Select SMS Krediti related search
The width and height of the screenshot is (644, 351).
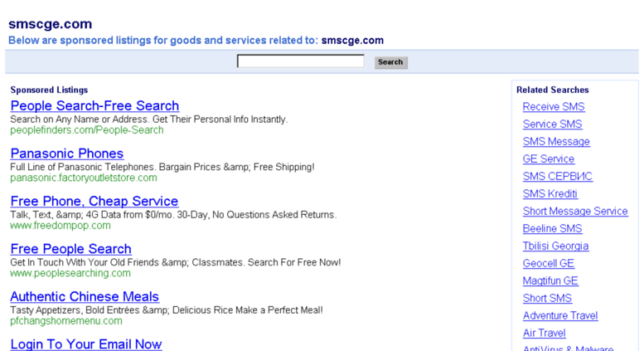pos(550,193)
